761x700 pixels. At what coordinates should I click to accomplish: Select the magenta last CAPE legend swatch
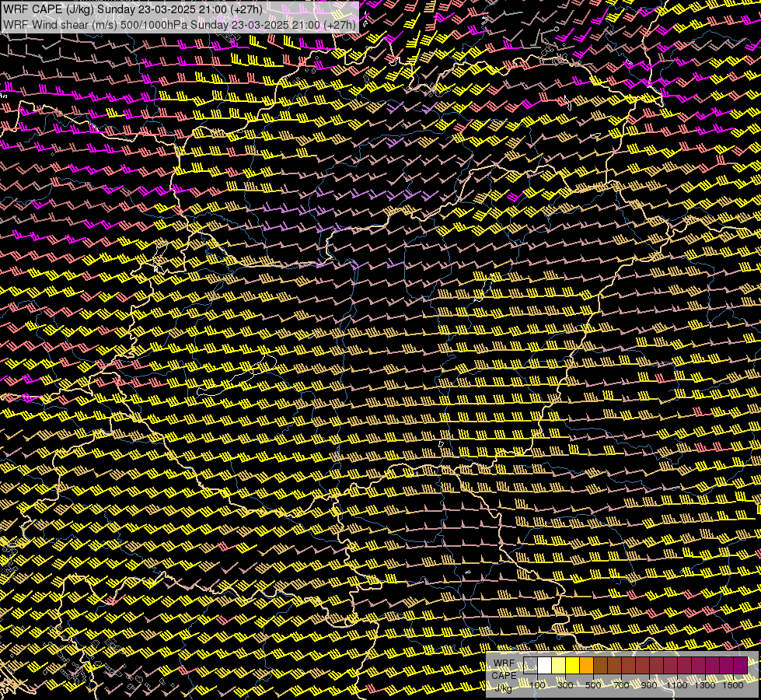pos(741,665)
